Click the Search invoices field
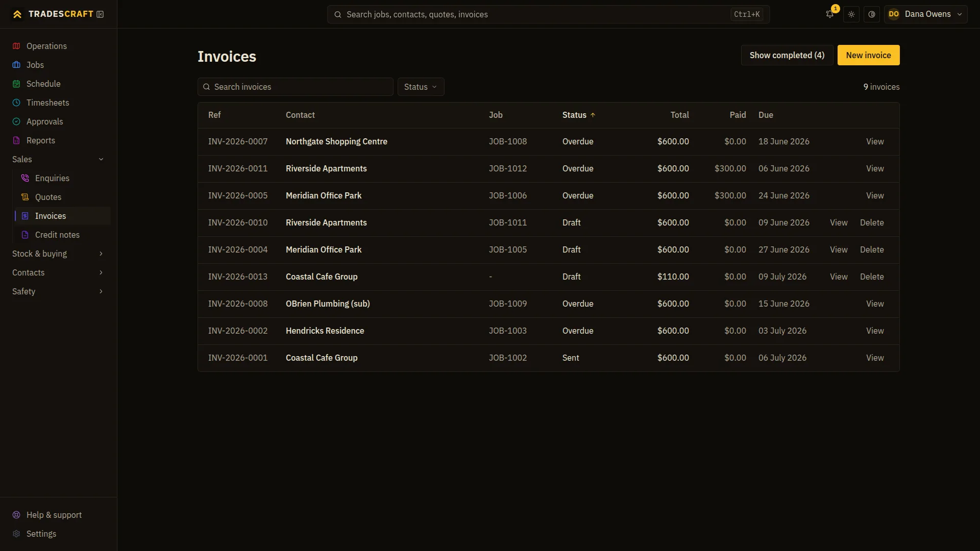The width and height of the screenshot is (980, 551). (x=295, y=87)
